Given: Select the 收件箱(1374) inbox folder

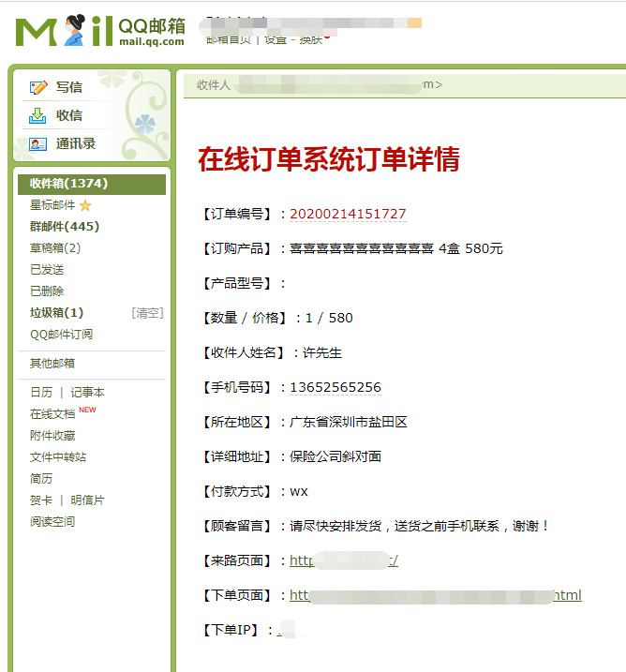Looking at the screenshot, I should [92, 184].
